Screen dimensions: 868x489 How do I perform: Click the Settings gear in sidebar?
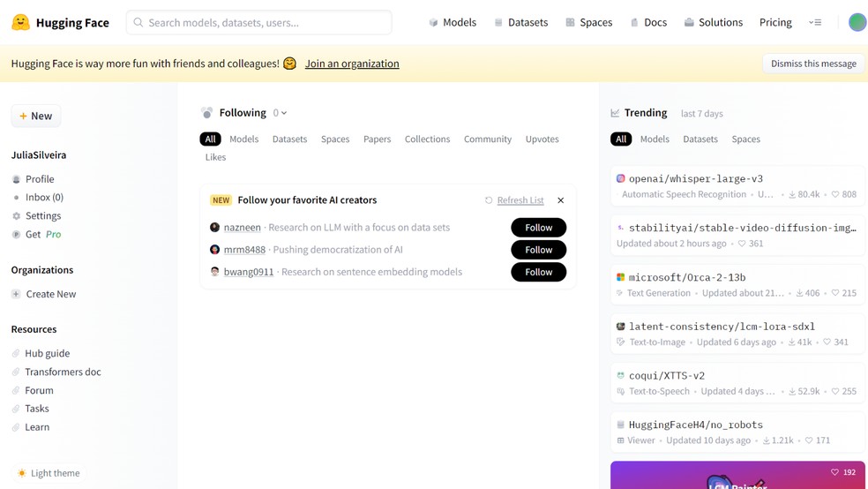pos(16,215)
